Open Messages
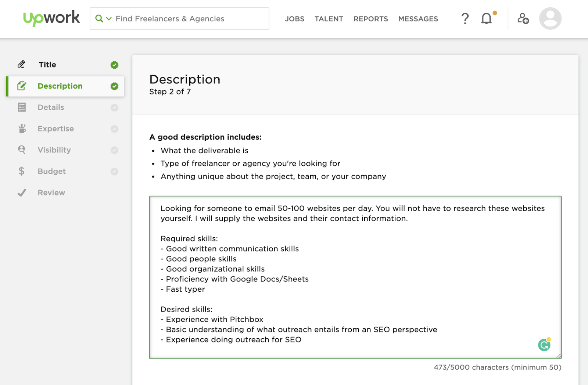Image resolution: width=588 pixels, height=385 pixels. click(x=418, y=19)
